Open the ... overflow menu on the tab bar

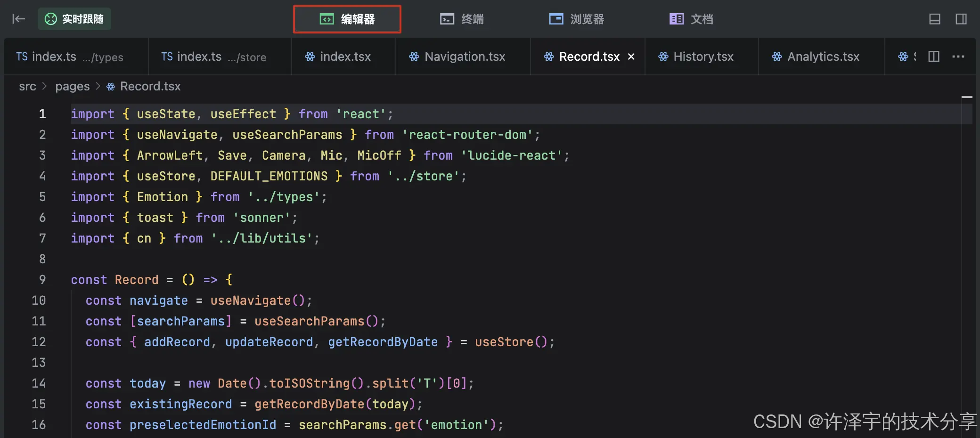click(x=958, y=57)
